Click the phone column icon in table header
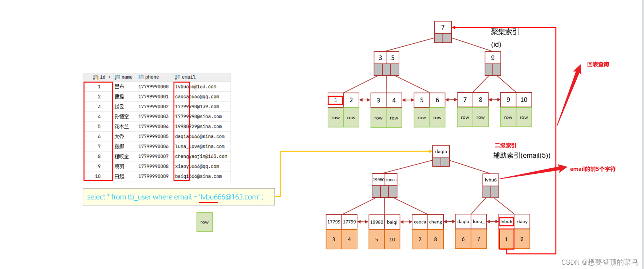 point(141,77)
